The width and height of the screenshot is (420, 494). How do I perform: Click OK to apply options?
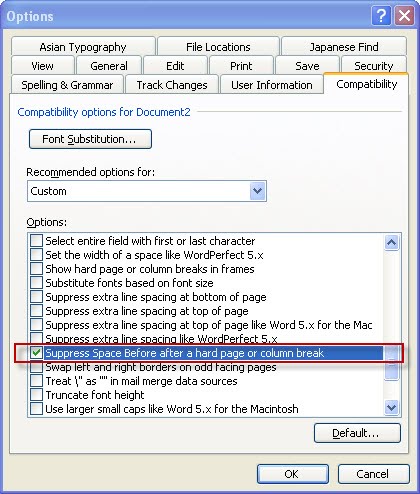(x=292, y=474)
